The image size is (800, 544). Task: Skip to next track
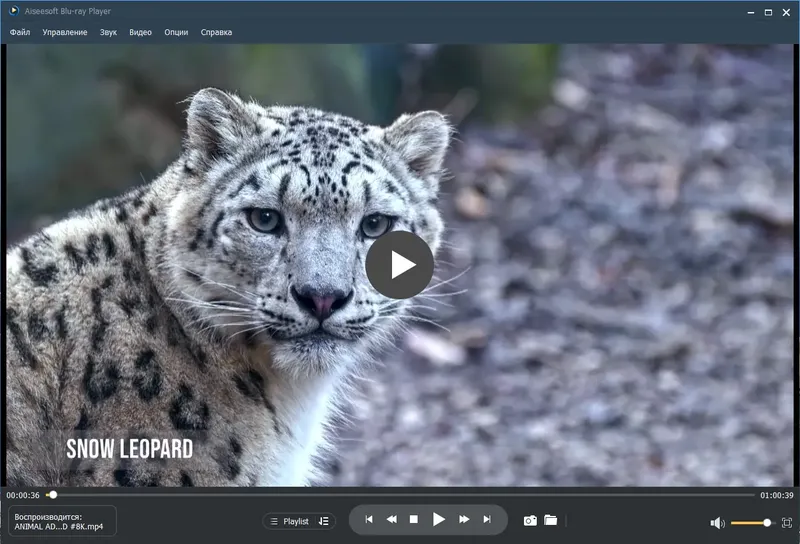[x=487, y=520]
